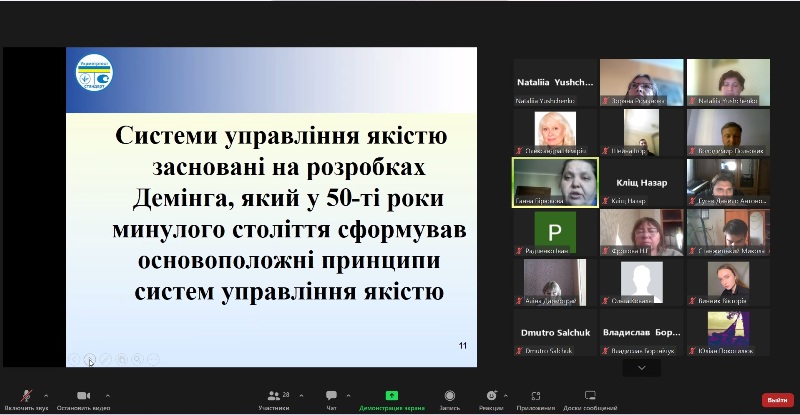The height and width of the screenshot is (415, 800).
Task: Unmute the microphone in Zoom toolbar
Action: pyautogui.click(x=26, y=399)
